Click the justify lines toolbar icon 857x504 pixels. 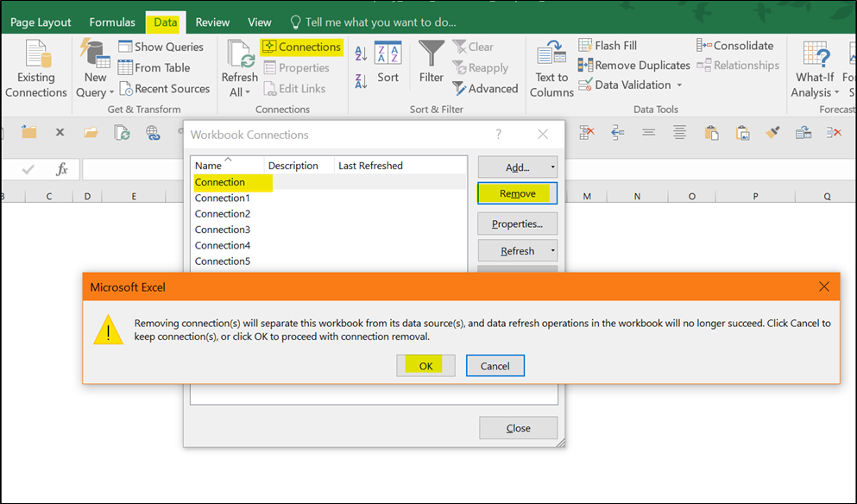pyautogui.click(x=679, y=132)
